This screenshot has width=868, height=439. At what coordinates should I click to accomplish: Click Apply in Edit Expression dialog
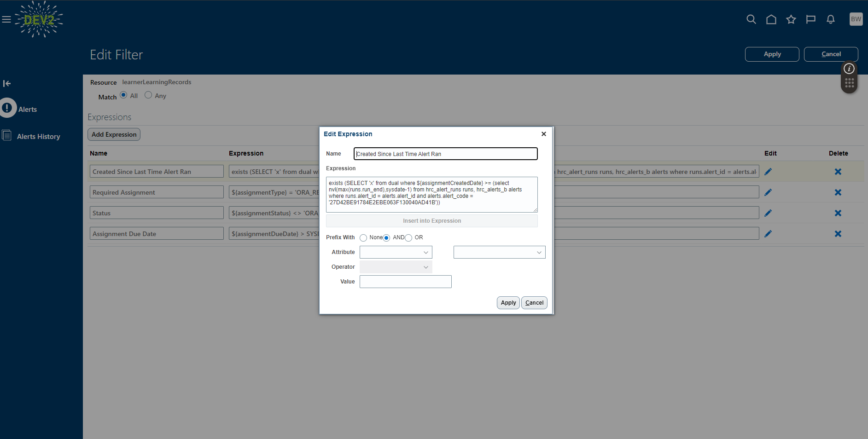tap(508, 303)
